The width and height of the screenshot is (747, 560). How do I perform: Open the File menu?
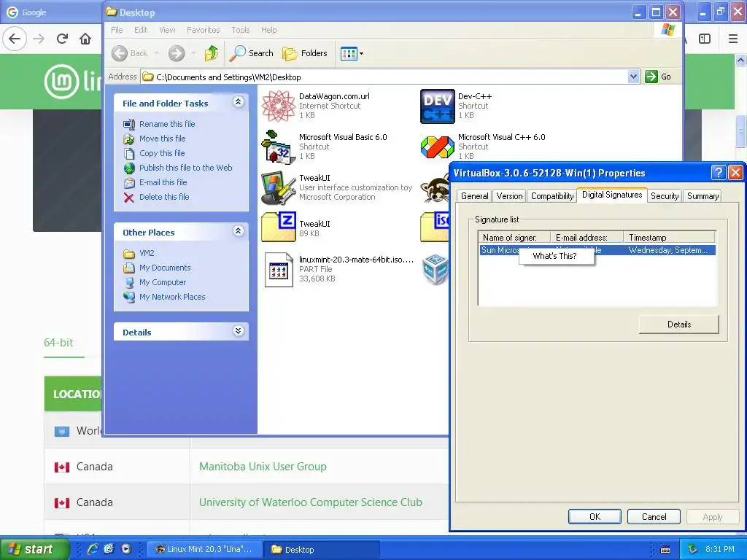117,30
